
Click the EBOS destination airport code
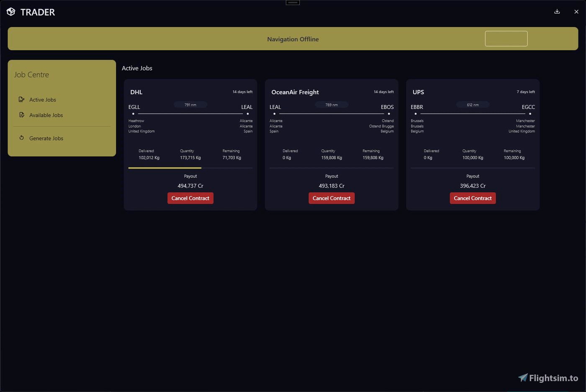pyautogui.click(x=387, y=107)
